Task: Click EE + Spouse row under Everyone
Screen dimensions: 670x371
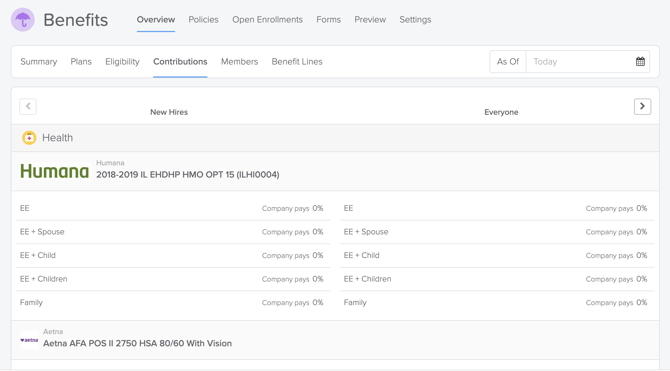Action: pyautogui.click(x=497, y=232)
